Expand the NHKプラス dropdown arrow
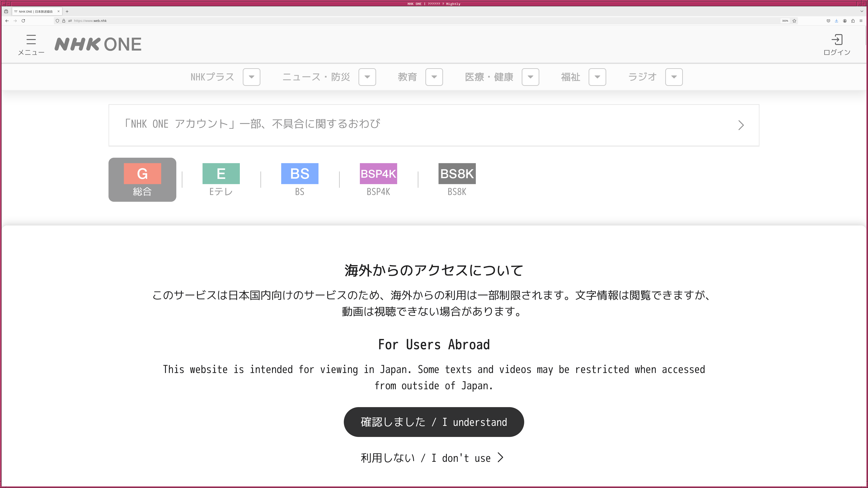The image size is (868, 488). [x=251, y=77]
